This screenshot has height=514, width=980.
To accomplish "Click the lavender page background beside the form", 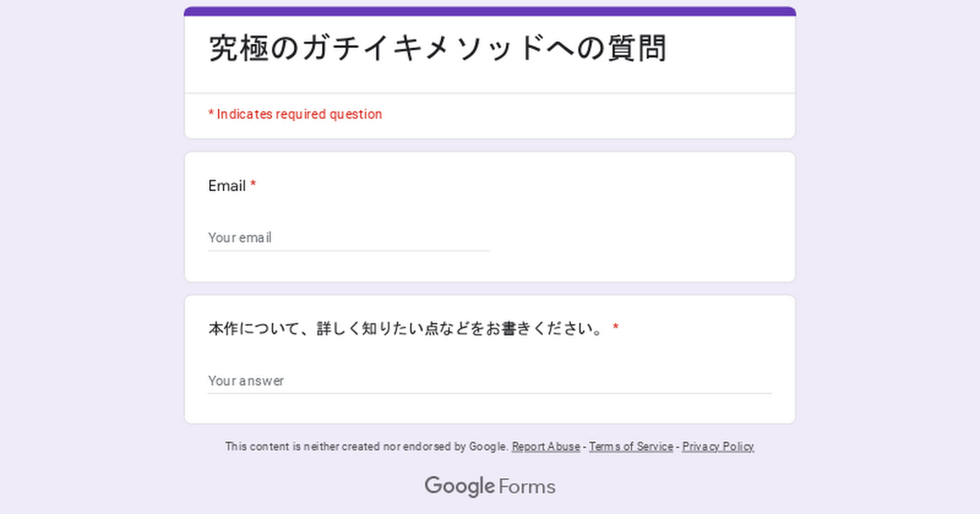I will [x=90, y=245].
